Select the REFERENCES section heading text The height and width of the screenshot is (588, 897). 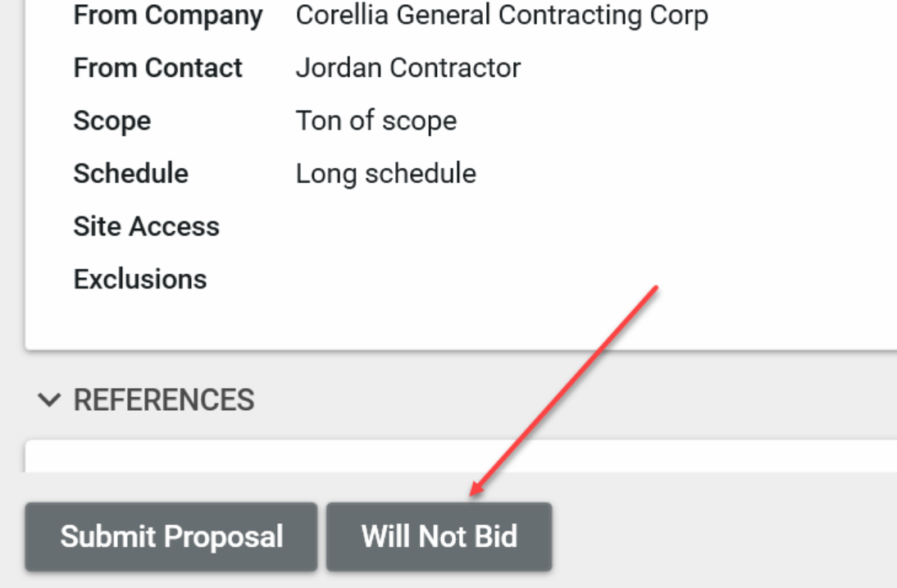coord(164,400)
